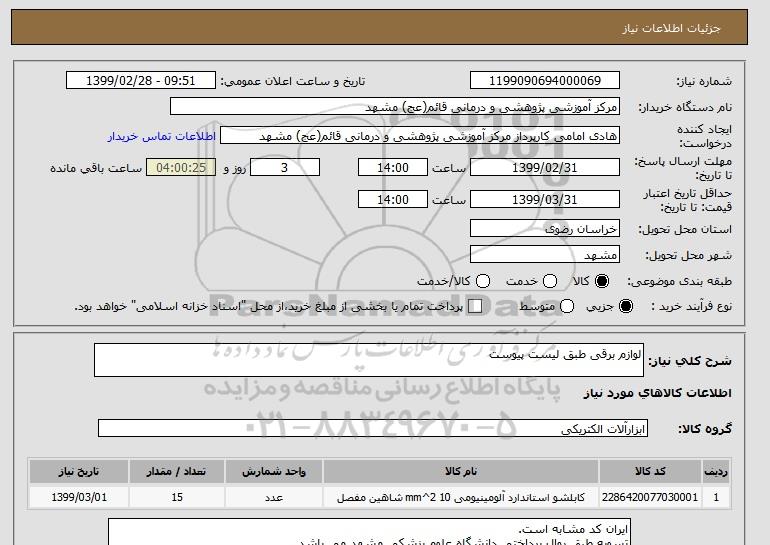Click the جزئیات اطلاعات نیاز header title

tap(671, 28)
